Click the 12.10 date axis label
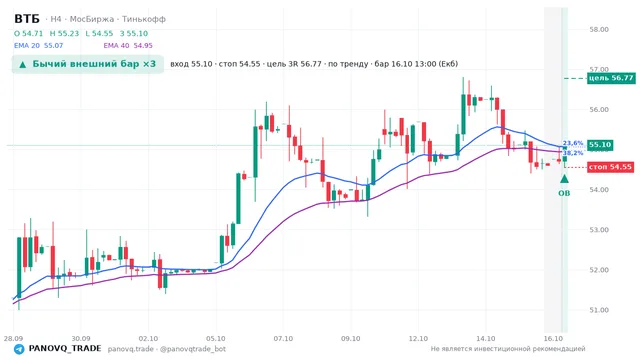Image resolution: width=640 pixels, height=360 pixels. pyautogui.click(x=418, y=339)
